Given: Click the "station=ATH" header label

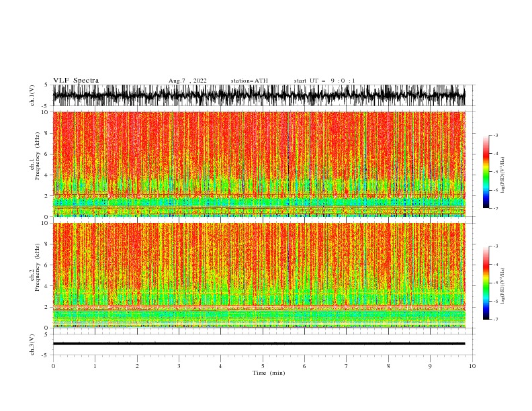Looking at the screenshot, I should point(249,81).
